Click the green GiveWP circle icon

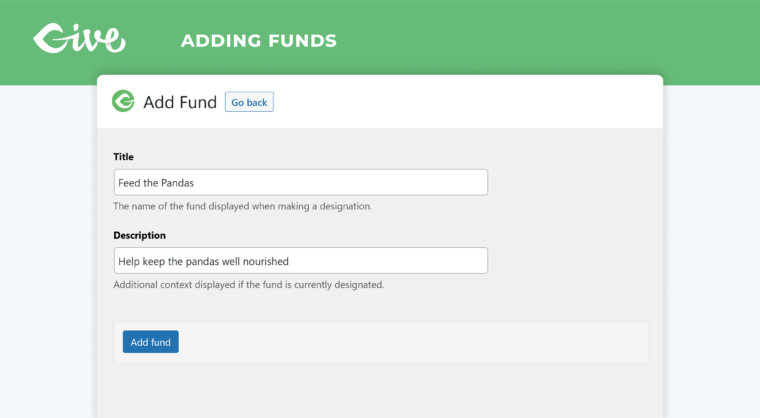pos(123,101)
